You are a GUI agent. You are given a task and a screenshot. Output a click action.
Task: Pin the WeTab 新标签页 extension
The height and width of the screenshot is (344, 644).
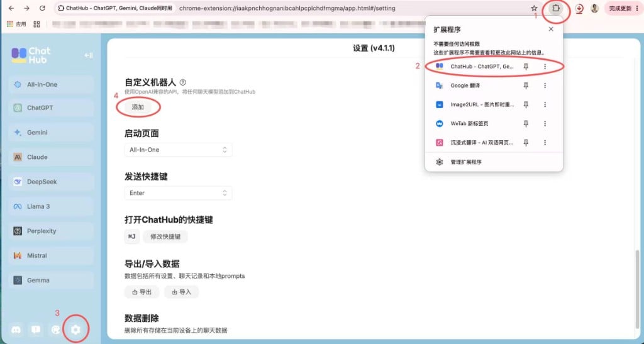coord(526,123)
